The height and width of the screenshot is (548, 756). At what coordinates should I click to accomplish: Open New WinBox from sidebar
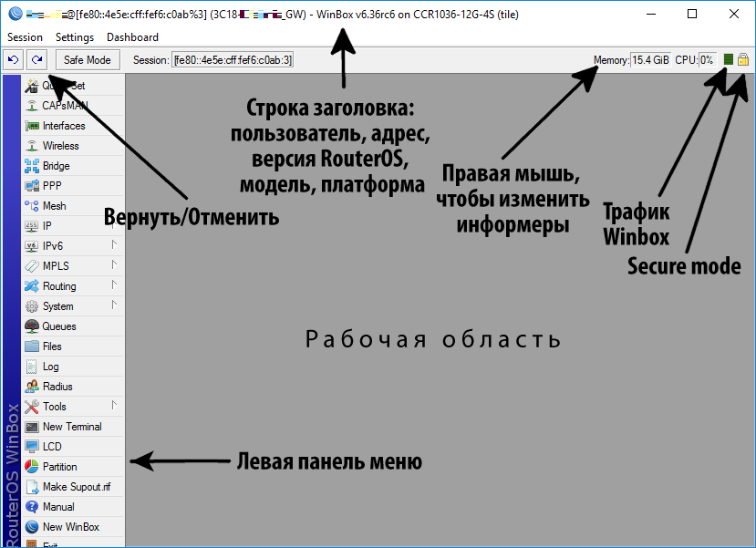coord(70,527)
